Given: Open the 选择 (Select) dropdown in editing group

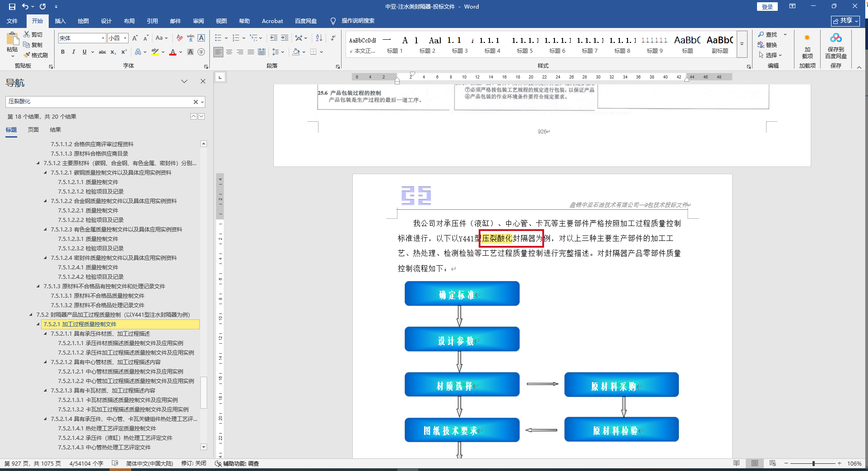Looking at the screenshot, I should (x=770, y=55).
